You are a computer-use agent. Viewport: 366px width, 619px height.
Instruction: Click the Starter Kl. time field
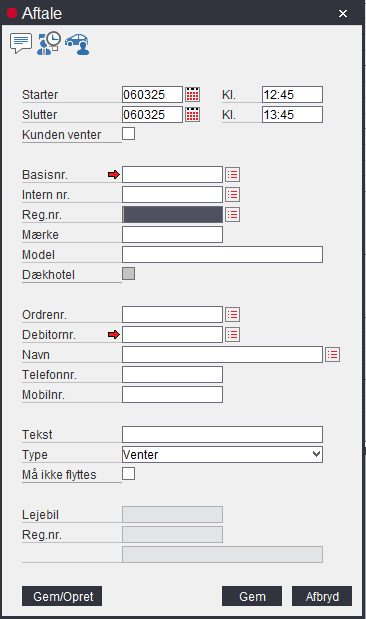tap(292, 95)
